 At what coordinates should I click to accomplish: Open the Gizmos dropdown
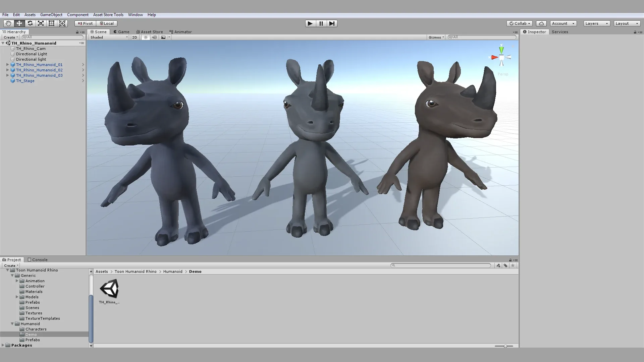(x=436, y=37)
